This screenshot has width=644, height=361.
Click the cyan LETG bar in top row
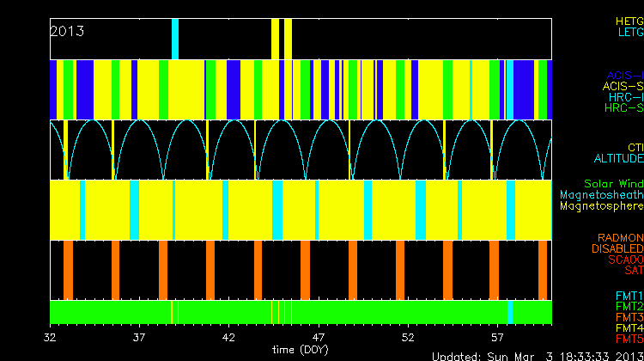(x=175, y=39)
